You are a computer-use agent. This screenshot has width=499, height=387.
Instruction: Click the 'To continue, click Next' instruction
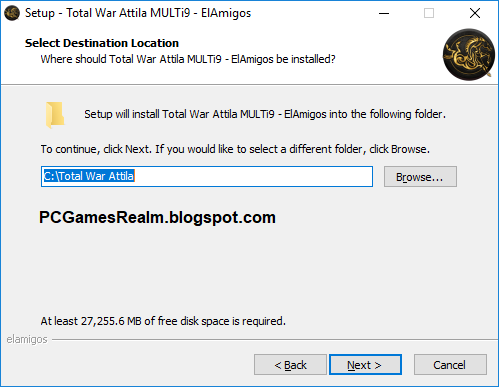pyautogui.click(x=235, y=149)
